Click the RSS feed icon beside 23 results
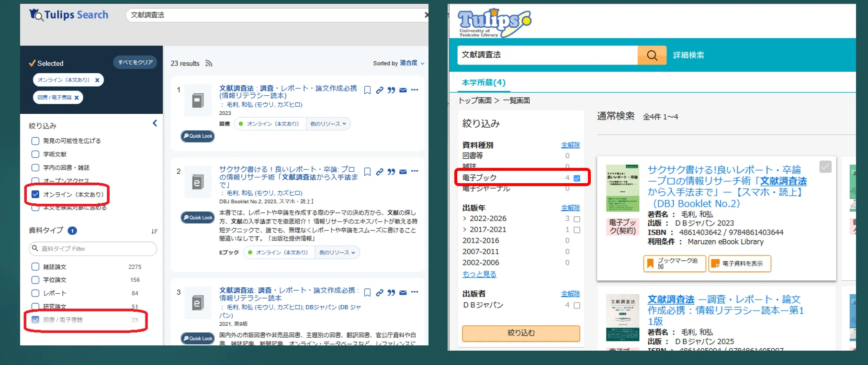The height and width of the screenshot is (365, 868). (x=209, y=63)
